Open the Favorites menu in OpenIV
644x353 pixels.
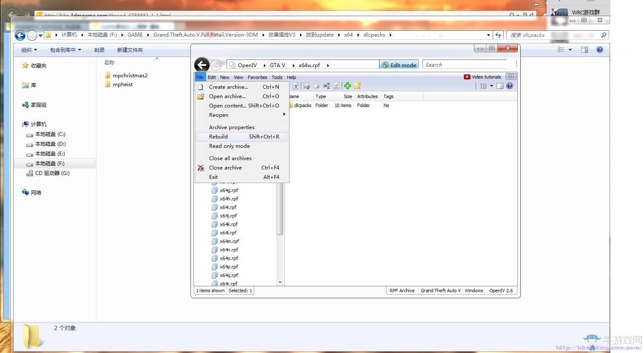click(257, 77)
